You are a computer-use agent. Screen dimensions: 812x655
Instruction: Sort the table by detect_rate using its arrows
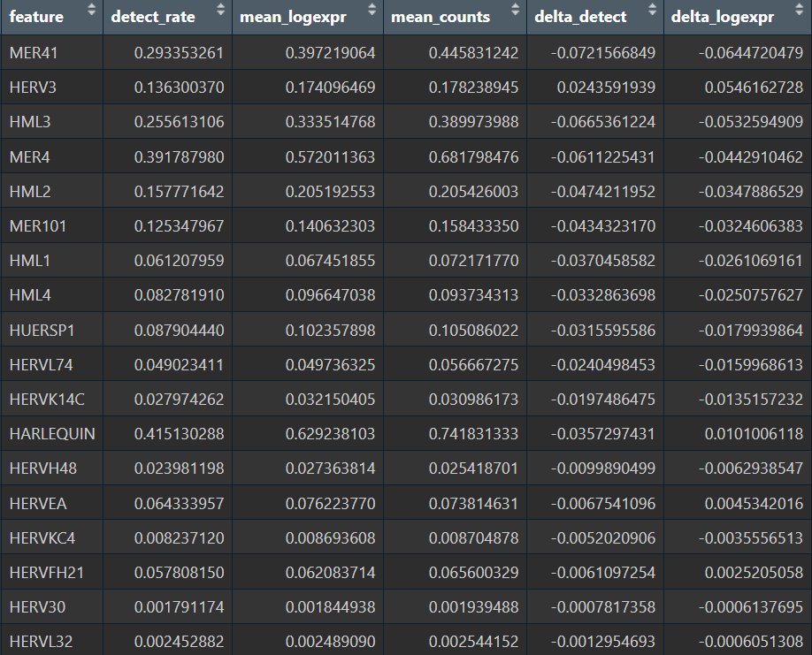(220, 11)
